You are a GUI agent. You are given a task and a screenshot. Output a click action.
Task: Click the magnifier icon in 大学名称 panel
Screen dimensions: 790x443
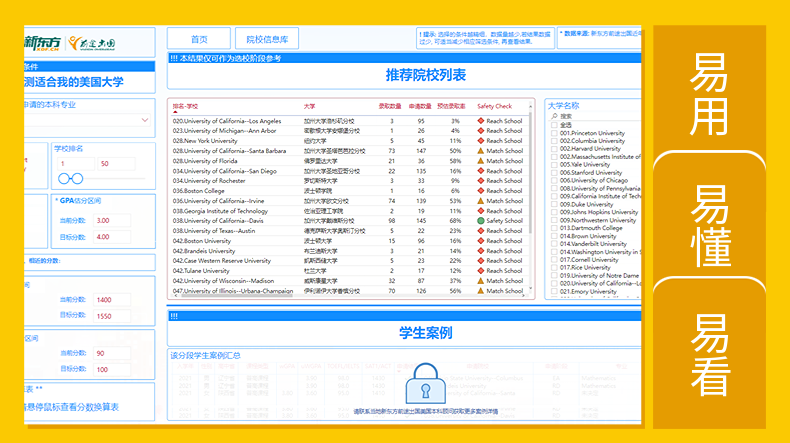pos(554,116)
